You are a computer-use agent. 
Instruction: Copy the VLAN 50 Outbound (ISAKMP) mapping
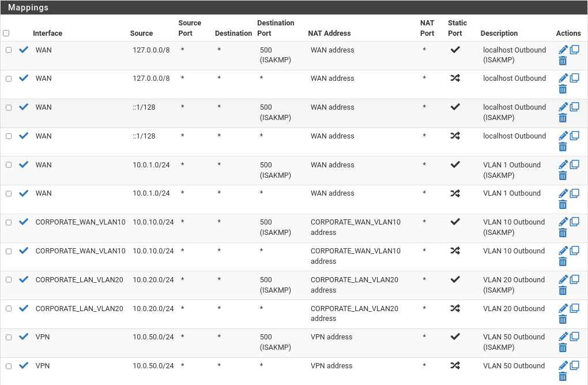point(574,337)
